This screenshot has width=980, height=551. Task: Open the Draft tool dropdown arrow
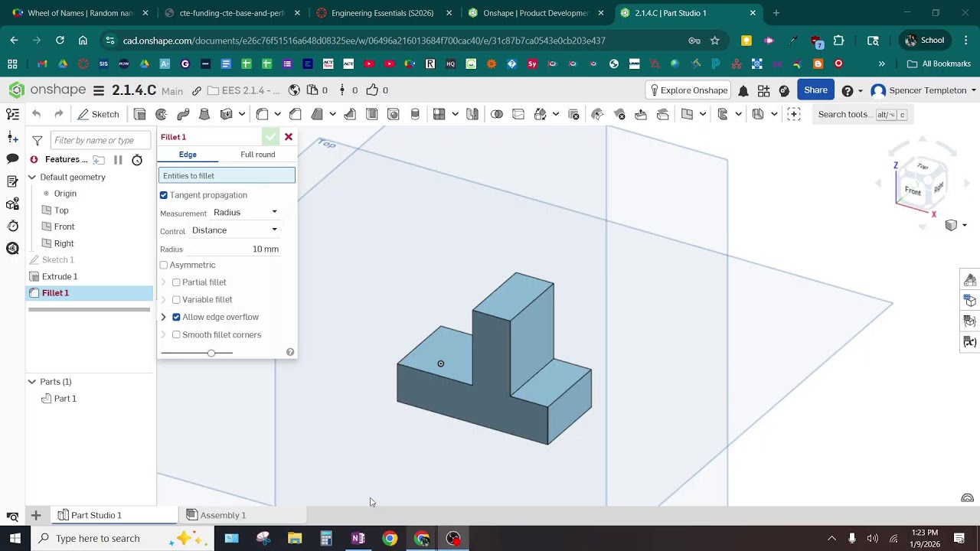pos(332,114)
